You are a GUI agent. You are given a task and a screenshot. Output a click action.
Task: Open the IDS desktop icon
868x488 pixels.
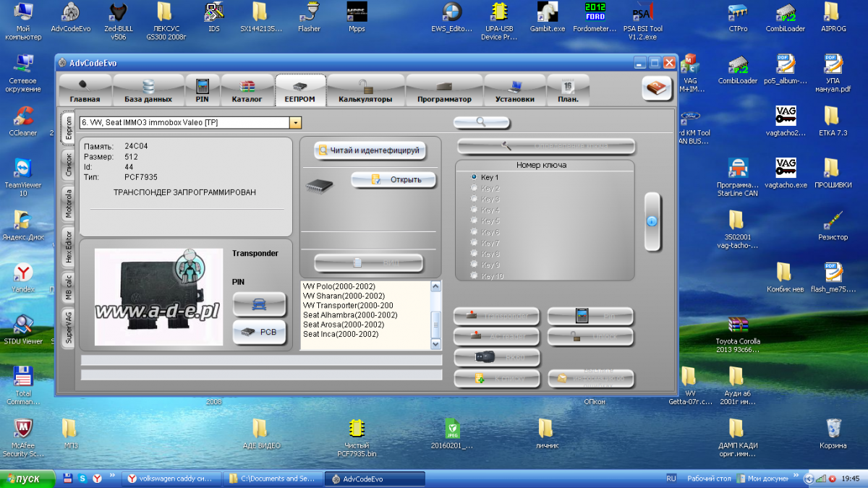pyautogui.click(x=213, y=18)
